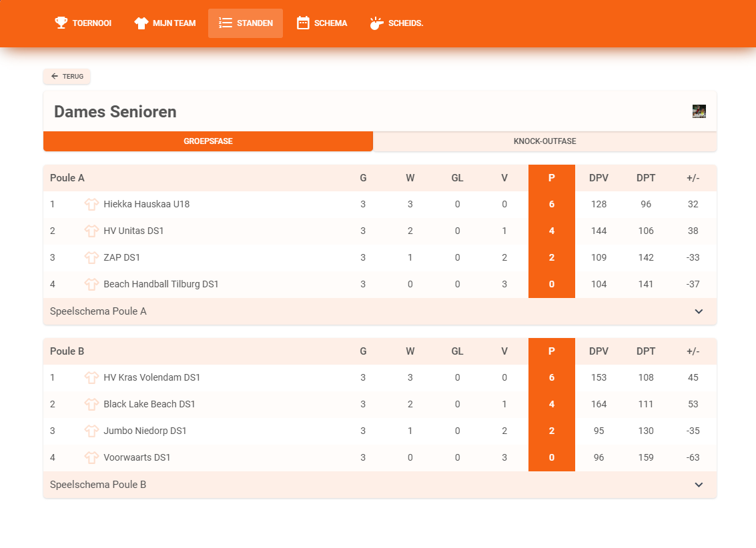Go back with the Terug label
This screenshot has height=548, width=756.
(73, 76)
